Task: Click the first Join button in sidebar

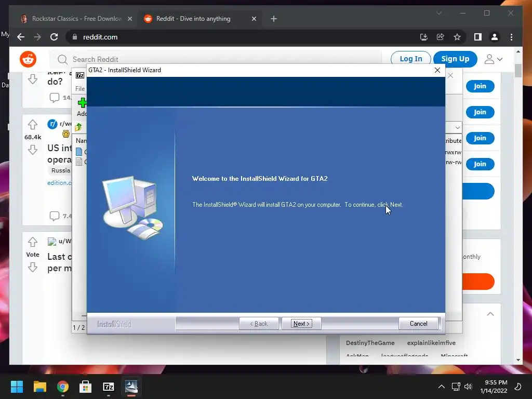Action: pos(480,86)
